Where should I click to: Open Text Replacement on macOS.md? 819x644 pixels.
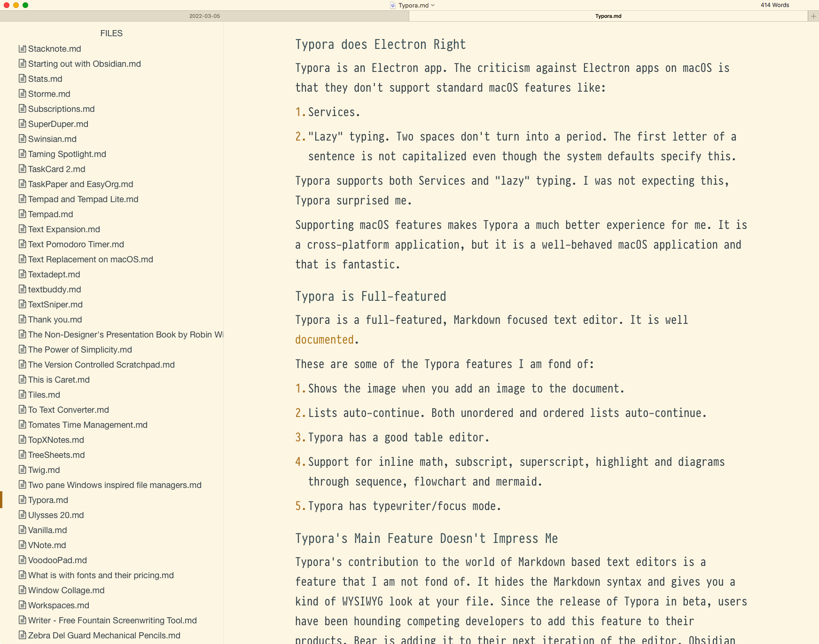91,259
